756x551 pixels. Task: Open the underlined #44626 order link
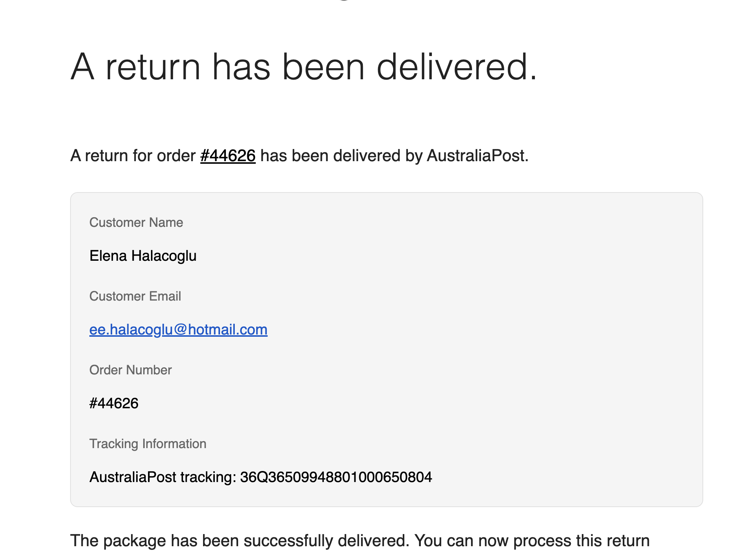(228, 156)
